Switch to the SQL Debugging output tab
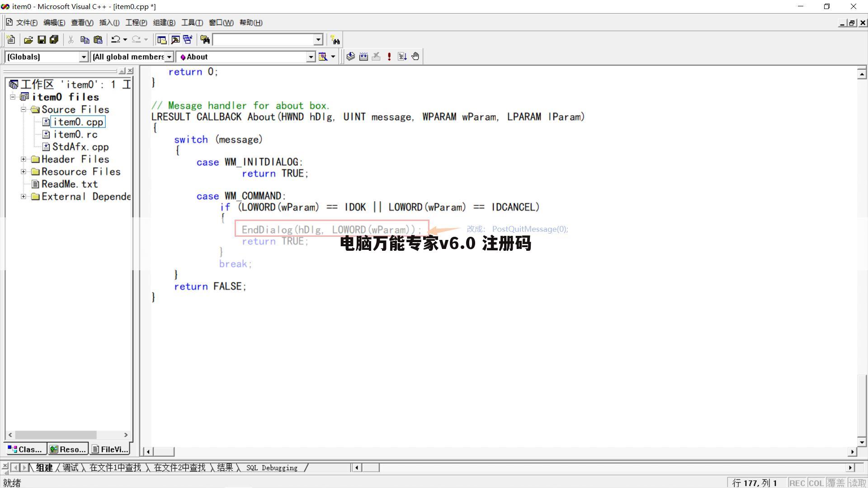Image resolution: width=868 pixels, height=488 pixels. click(272, 468)
